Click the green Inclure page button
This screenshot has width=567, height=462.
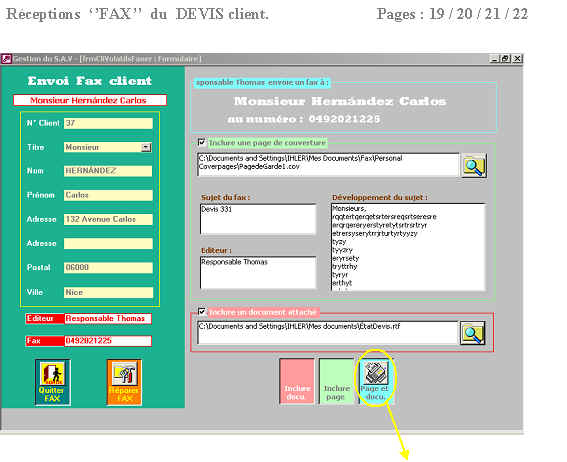point(336,381)
